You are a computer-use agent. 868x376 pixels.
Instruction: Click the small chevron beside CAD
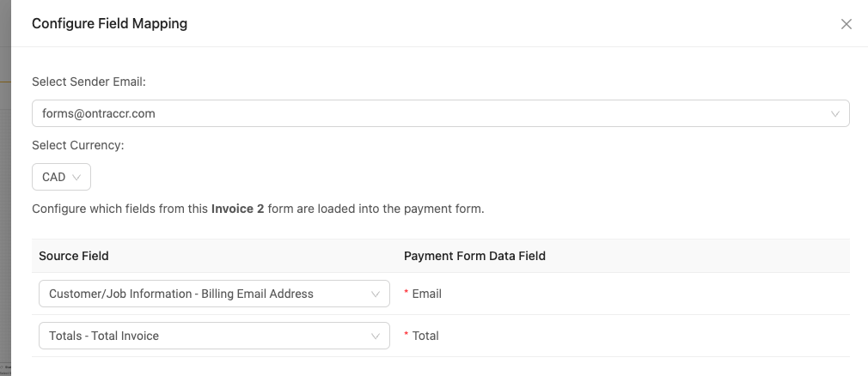(76, 178)
